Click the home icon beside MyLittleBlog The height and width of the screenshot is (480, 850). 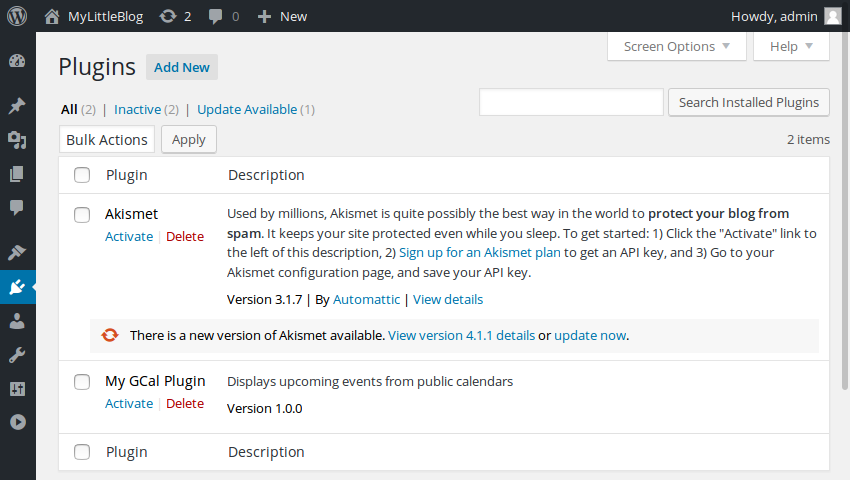[x=52, y=16]
